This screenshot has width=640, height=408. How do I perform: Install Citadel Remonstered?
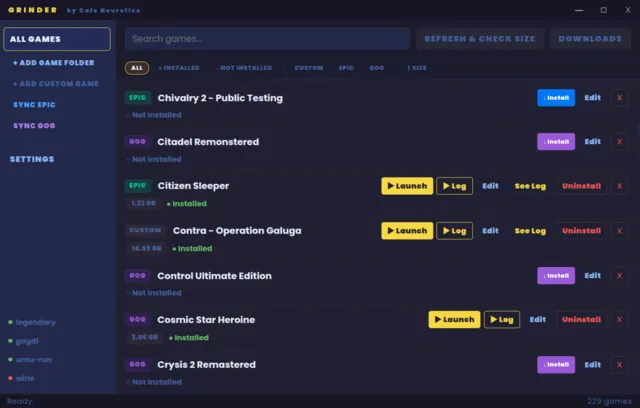click(x=556, y=142)
